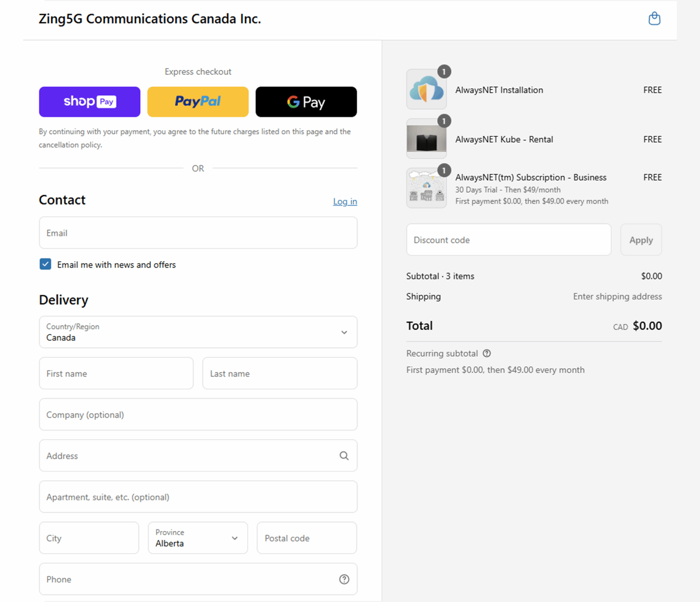
Task: Expand the Province dropdown showing Alberta
Action: [198, 538]
